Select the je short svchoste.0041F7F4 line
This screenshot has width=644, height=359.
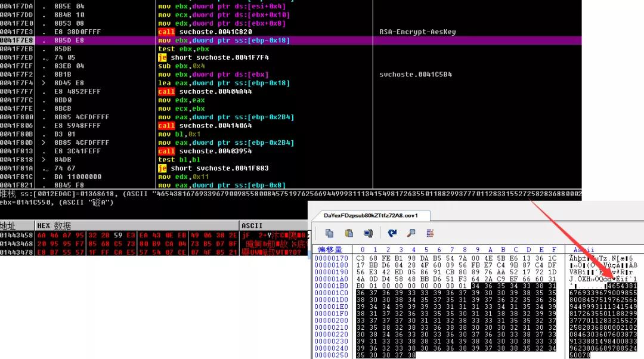click(213, 57)
